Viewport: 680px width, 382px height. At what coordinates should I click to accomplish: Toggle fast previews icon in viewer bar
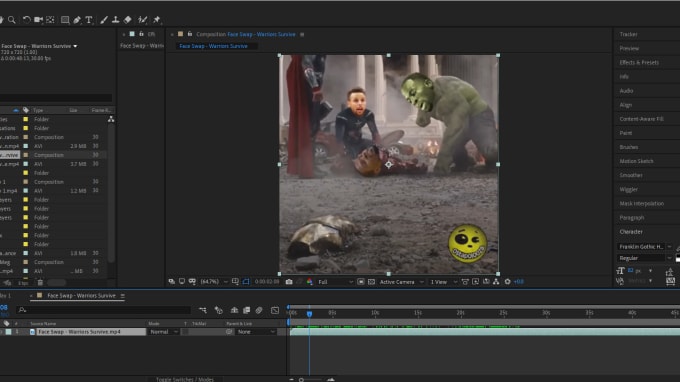tap(475, 282)
